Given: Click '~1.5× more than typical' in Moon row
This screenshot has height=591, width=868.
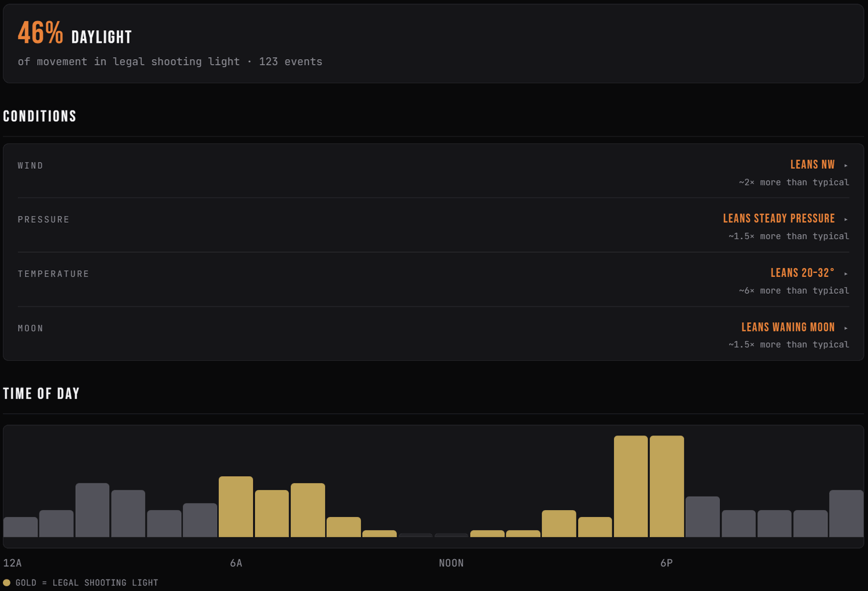Looking at the screenshot, I should [789, 344].
